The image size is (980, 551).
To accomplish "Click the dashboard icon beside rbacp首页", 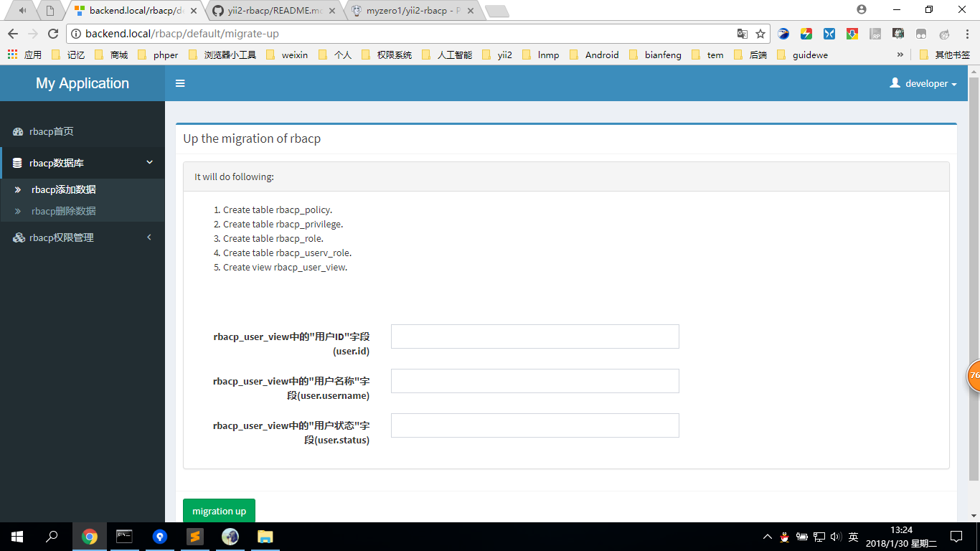I will point(18,132).
